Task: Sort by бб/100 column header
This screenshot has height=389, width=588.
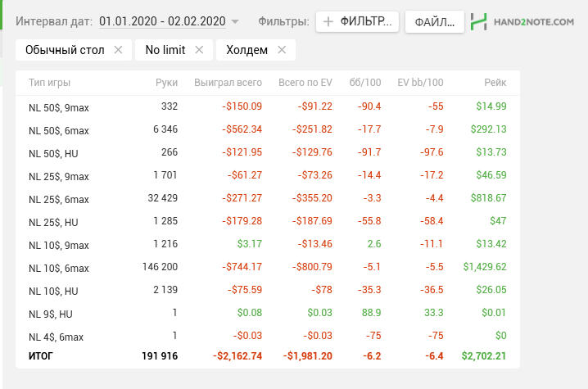Action: point(365,83)
